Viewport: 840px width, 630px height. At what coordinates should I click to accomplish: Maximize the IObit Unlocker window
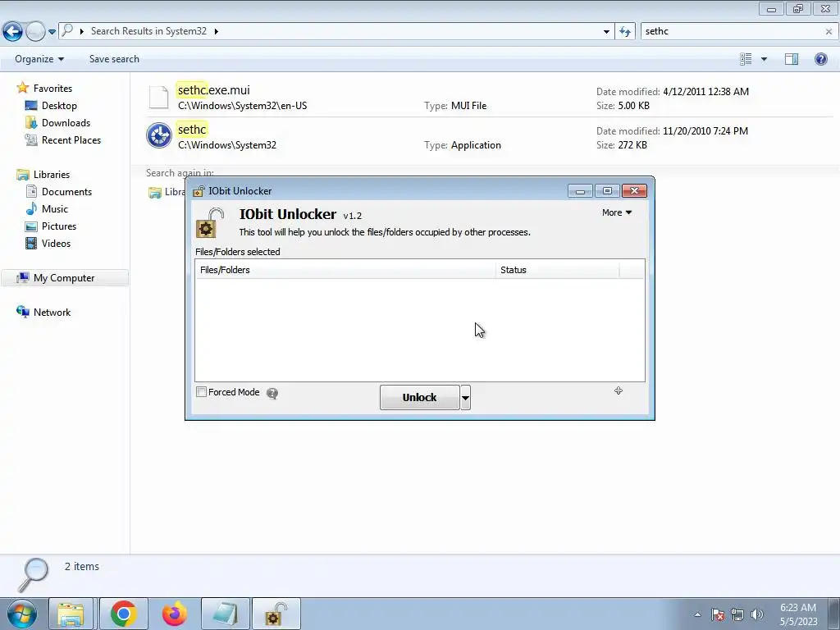coord(607,190)
